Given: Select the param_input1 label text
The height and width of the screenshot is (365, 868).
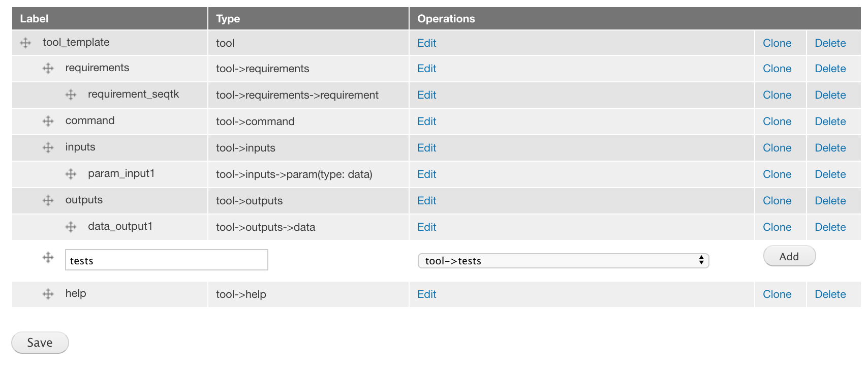Looking at the screenshot, I should coord(121,173).
